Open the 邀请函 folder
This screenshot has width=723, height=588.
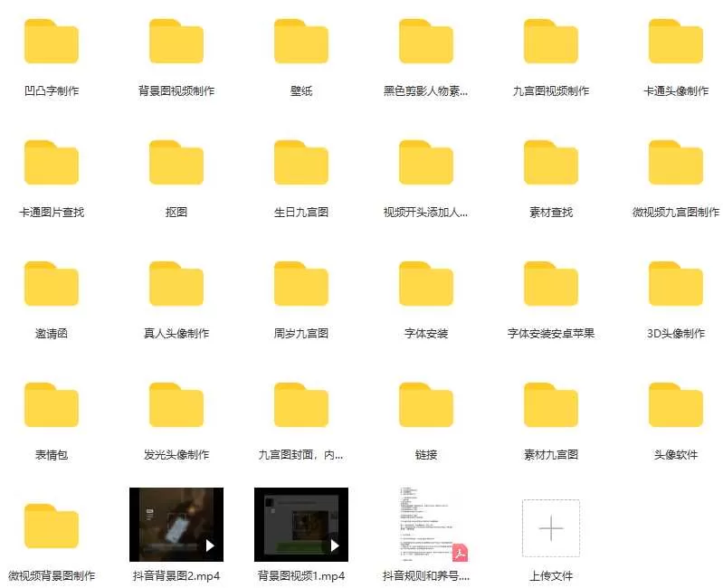[x=51, y=284]
